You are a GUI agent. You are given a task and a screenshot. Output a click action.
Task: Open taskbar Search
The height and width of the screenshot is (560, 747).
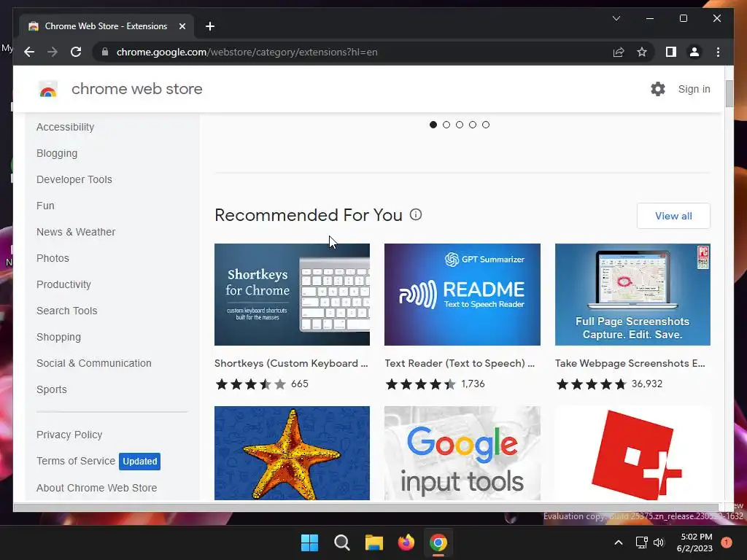341,542
